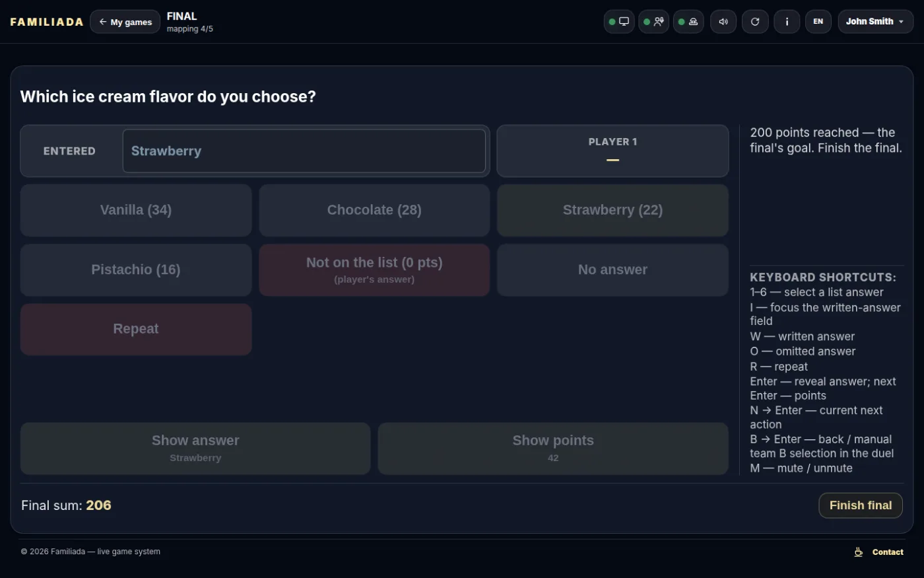Open the info icon button

click(787, 22)
